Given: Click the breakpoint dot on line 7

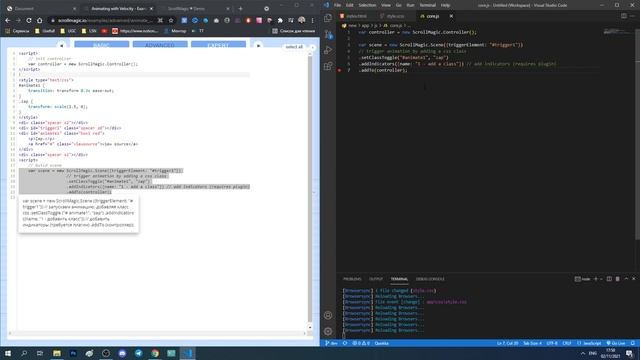Looking at the screenshot, I should click(x=339, y=70).
